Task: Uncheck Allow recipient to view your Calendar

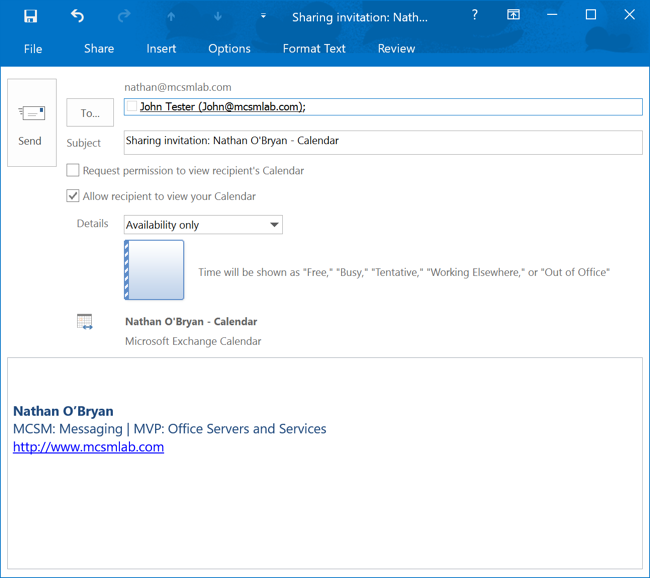Action: tap(73, 196)
